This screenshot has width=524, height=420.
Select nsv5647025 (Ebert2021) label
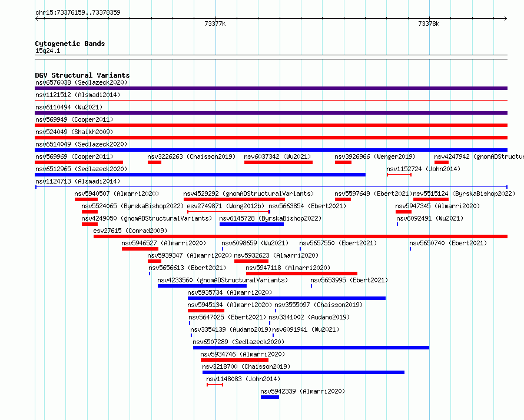tap(227, 317)
